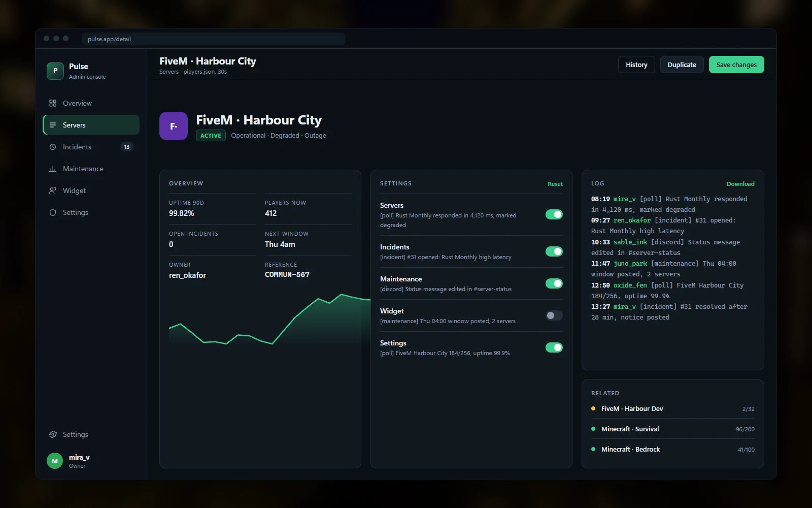
Task: Open bottom Settings link in sidebar
Action: [x=91, y=434]
